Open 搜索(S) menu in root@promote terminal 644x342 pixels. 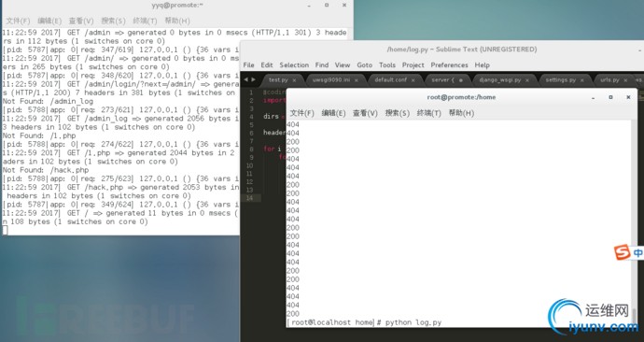point(398,113)
